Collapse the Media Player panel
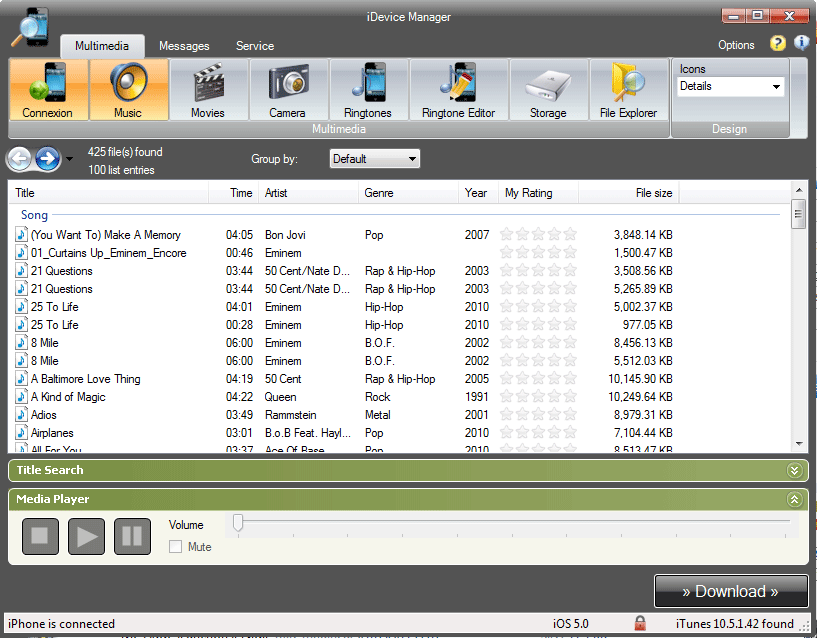The image size is (817, 638). [x=794, y=499]
